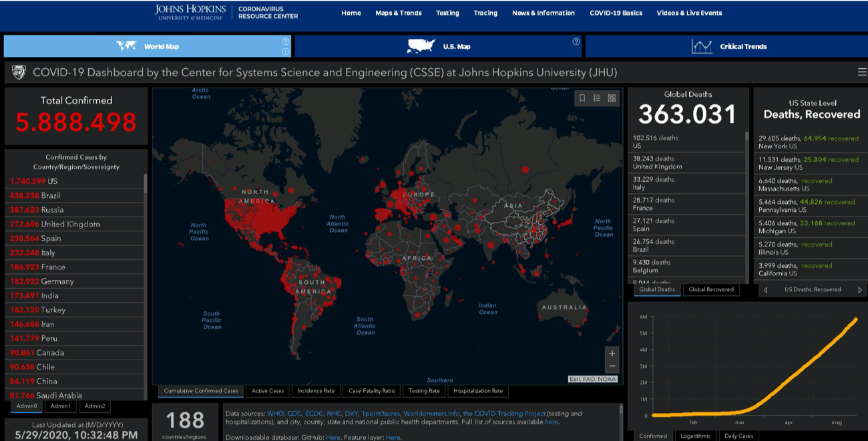Screen dimensions: 868x441
Task: Zoom out on the map with minus
Action: (612, 366)
